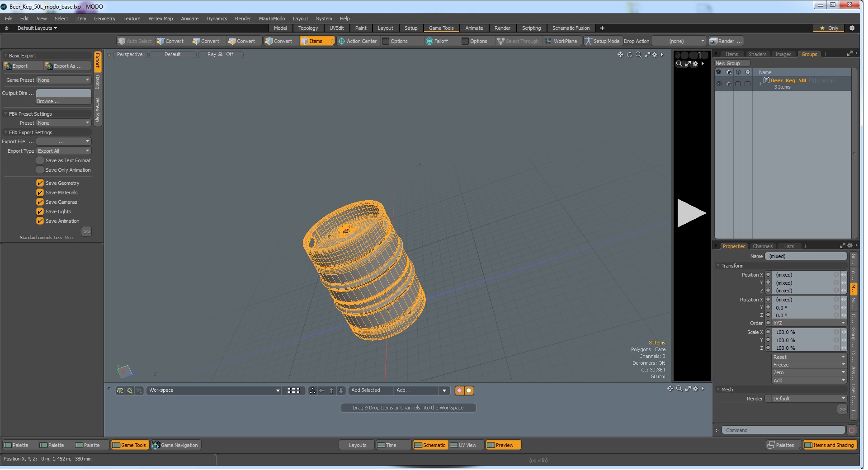Click the schematic up arrow icon
This screenshot has height=470, width=868.
pyautogui.click(x=331, y=390)
